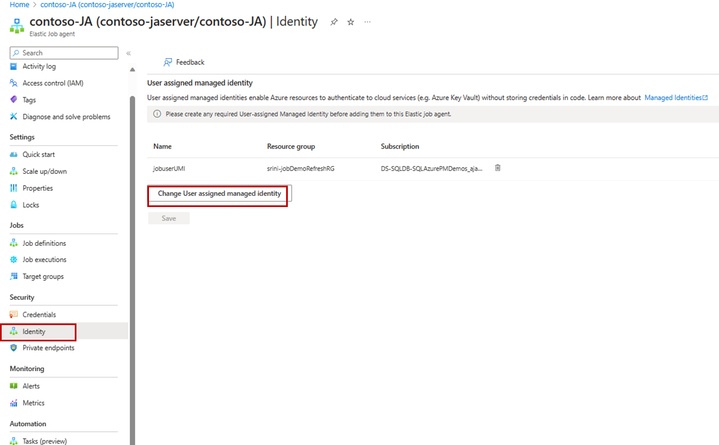Click the Target groups icon
The image size is (719, 445).
click(x=14, y=276)
